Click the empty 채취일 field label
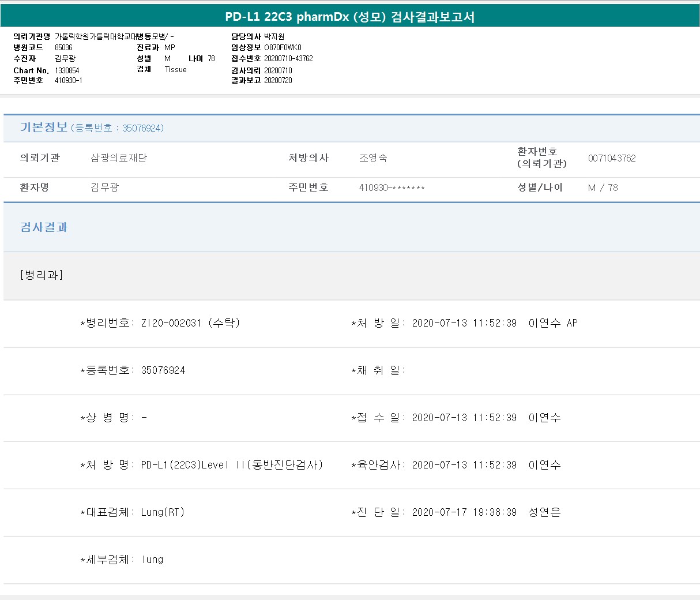Viewport: 700px width, 600px height. pyautogui.click(x=378, y=370)
